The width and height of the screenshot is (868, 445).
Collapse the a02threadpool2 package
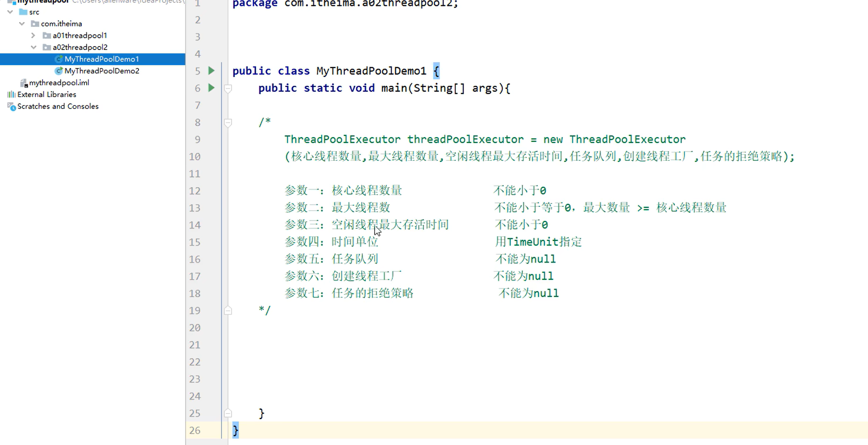click(x=33, y=47)
